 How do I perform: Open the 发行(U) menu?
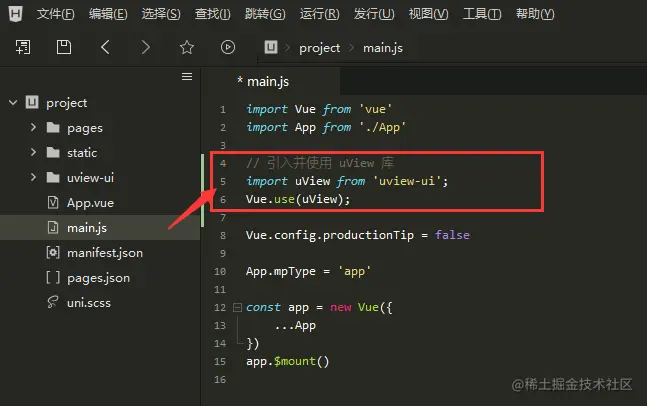[374, 14]
